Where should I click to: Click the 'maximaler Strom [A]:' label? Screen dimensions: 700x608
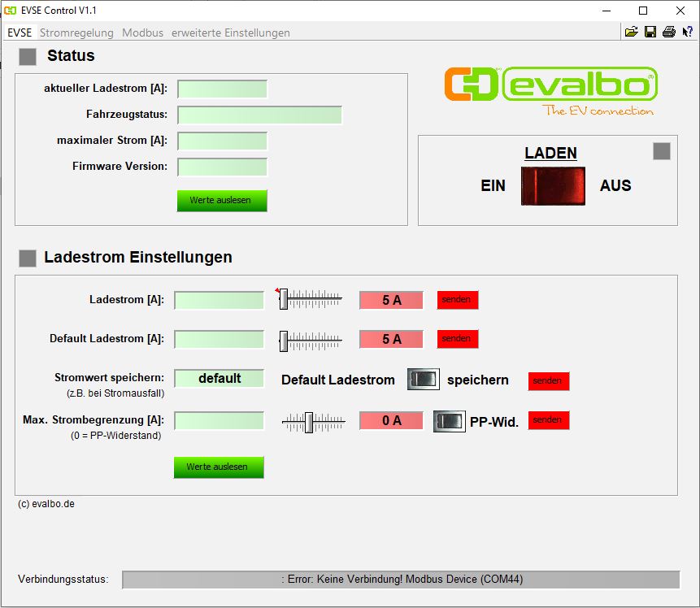pyautogui.click(x=112, y=140)
